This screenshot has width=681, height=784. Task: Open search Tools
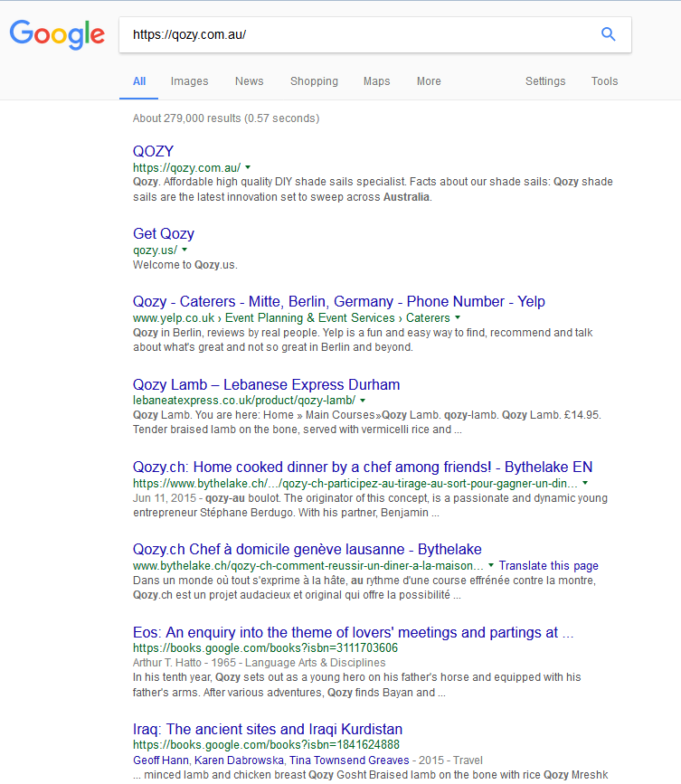(604, 81)
